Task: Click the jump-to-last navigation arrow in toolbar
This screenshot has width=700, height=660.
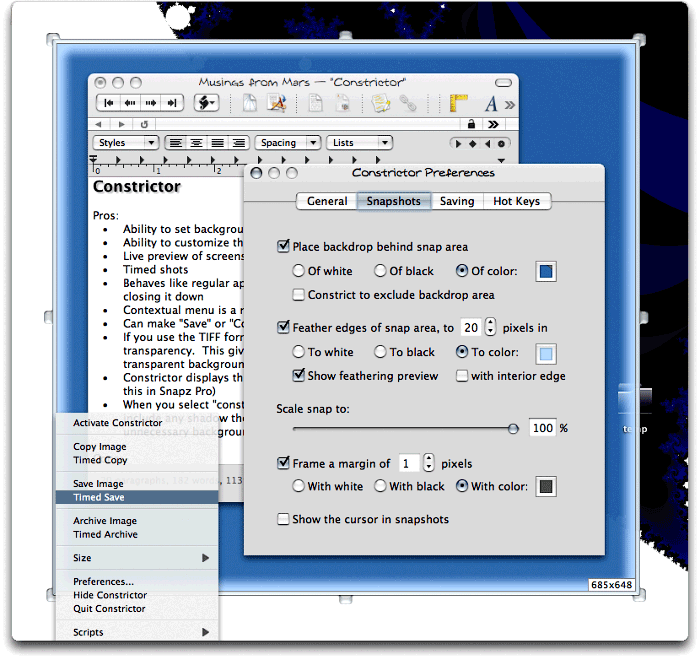Action: click(x=172, y=103)
